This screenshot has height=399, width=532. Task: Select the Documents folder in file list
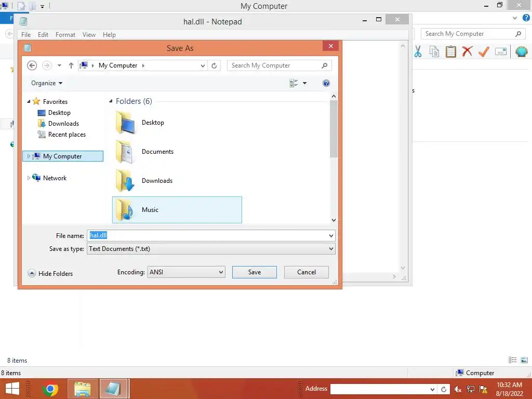[177, 152]
